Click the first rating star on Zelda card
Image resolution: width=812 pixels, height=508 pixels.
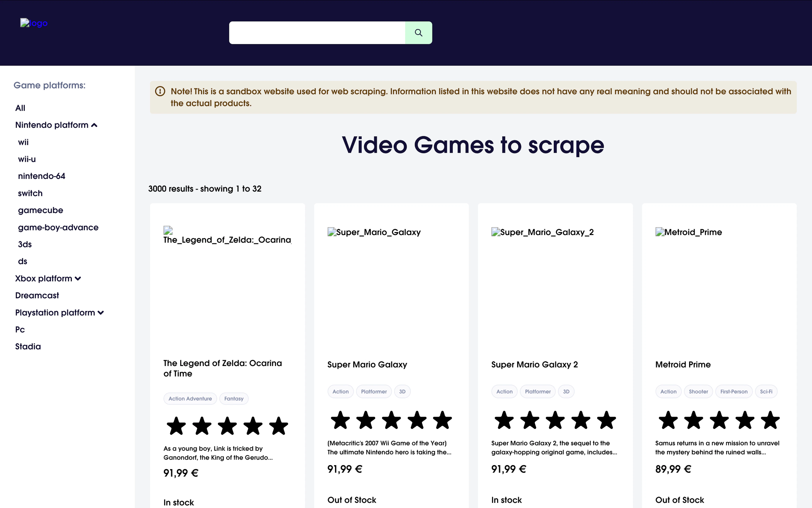(176, 426)
